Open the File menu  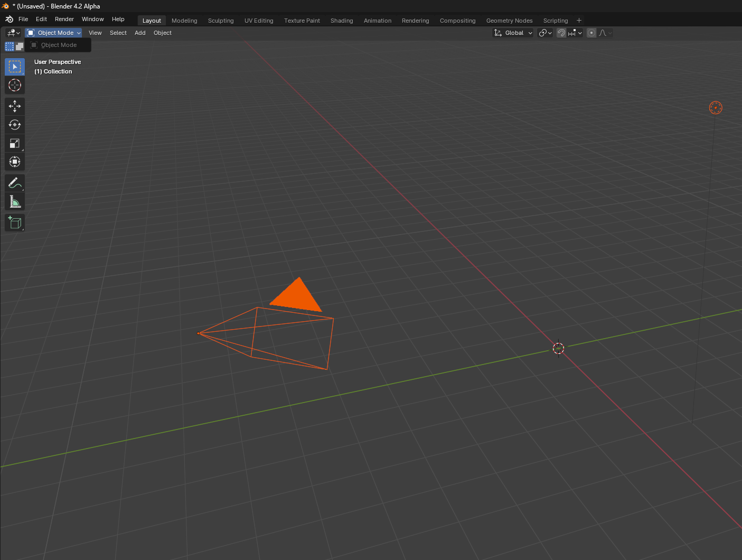click(23, 19)
